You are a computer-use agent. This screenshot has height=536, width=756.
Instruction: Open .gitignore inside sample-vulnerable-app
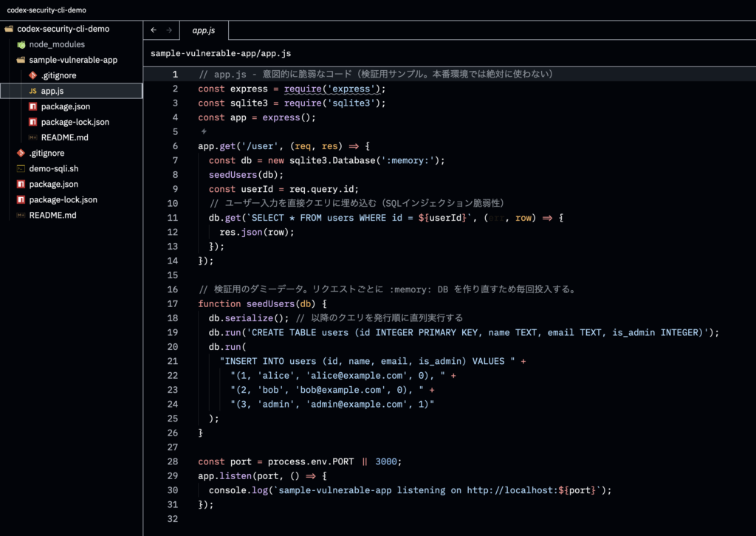[58, 75]
